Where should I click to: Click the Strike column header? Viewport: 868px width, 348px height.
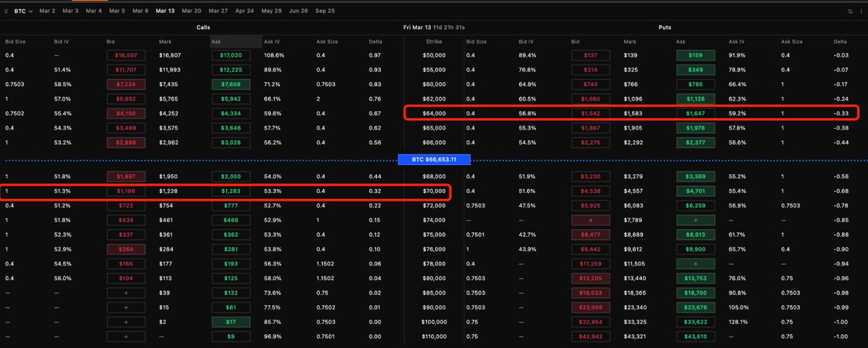pos(433,41)
